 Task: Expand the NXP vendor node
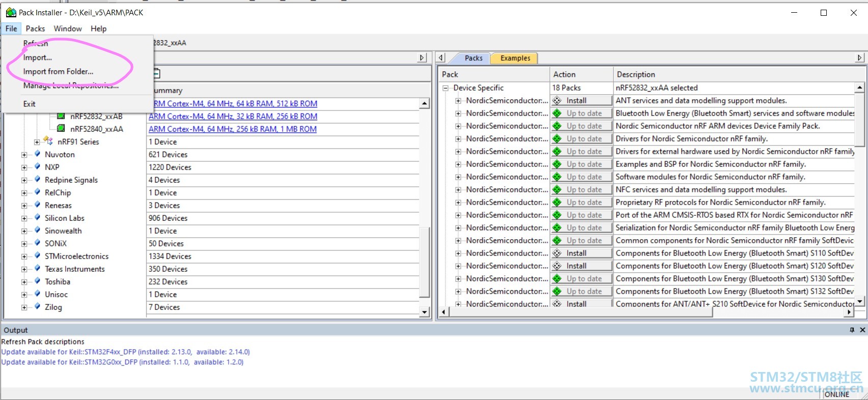(x=24, y=167)
